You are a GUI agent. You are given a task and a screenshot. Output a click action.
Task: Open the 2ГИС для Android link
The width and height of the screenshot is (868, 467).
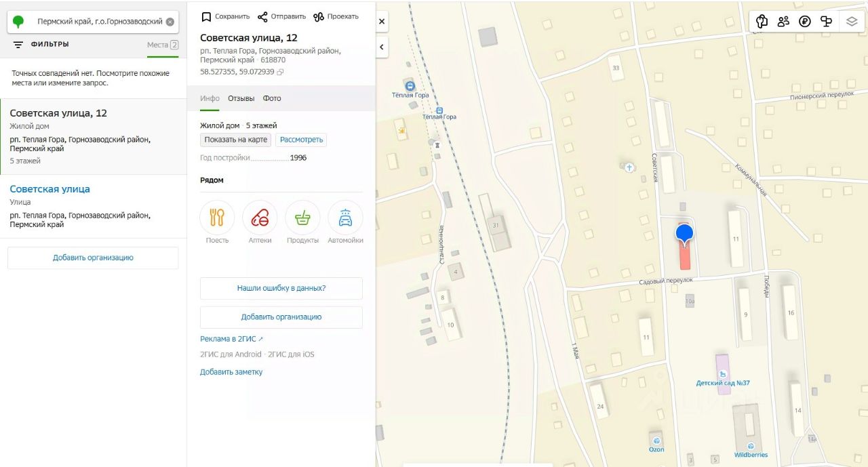(x=231, y=354)
